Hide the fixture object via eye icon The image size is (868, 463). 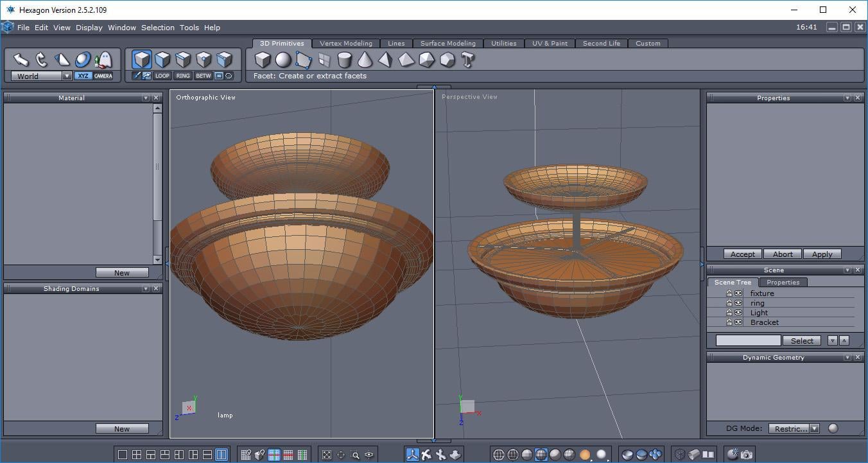click(x=738, y=293)
